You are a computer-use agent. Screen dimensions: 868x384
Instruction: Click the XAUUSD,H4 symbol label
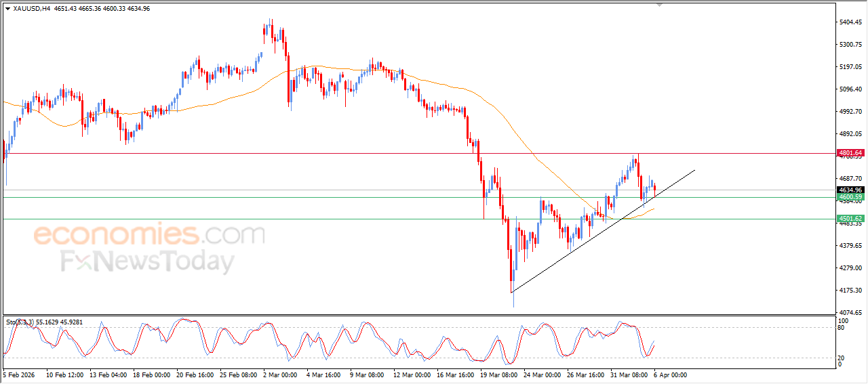[31, 9]
